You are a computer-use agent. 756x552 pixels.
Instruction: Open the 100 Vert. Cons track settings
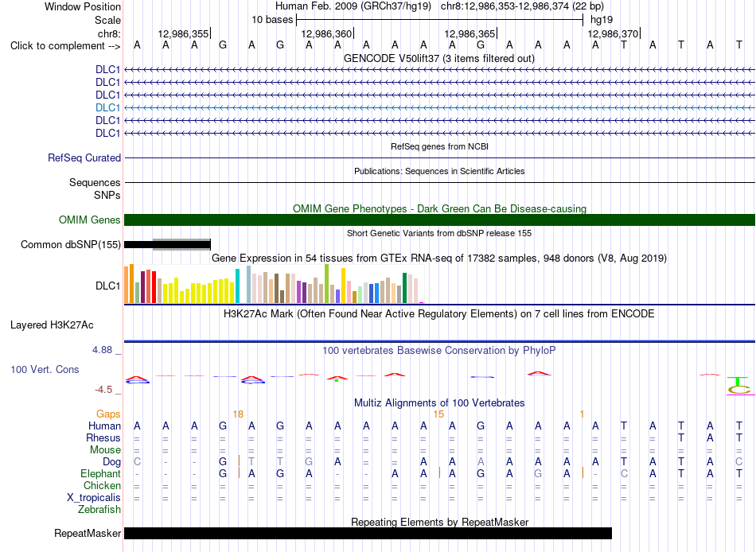[x=45, y=370]
